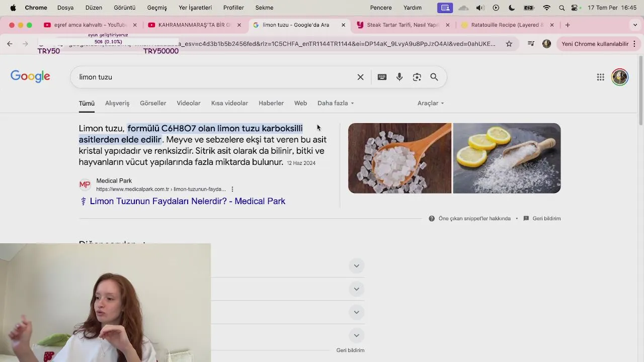Image resolution: width=644 pixels, height=362 pixels.
Task: Open Öne çıkan snippet'ler hakkında link
Action: click(474, 218)
